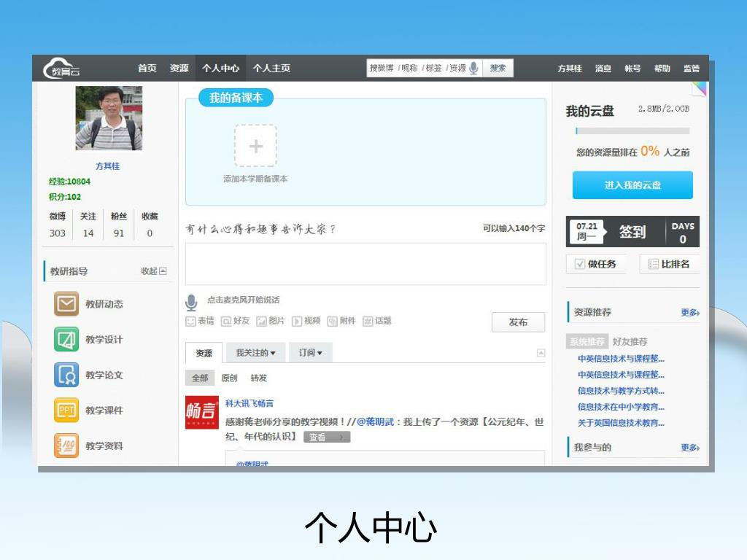Open 资源 in navigation bar

179,68
